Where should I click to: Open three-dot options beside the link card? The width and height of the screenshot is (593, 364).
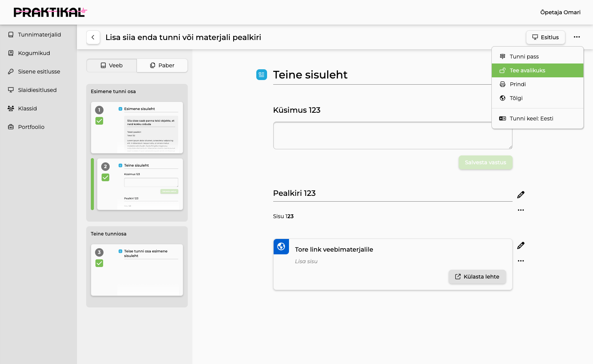coord(521,261)
